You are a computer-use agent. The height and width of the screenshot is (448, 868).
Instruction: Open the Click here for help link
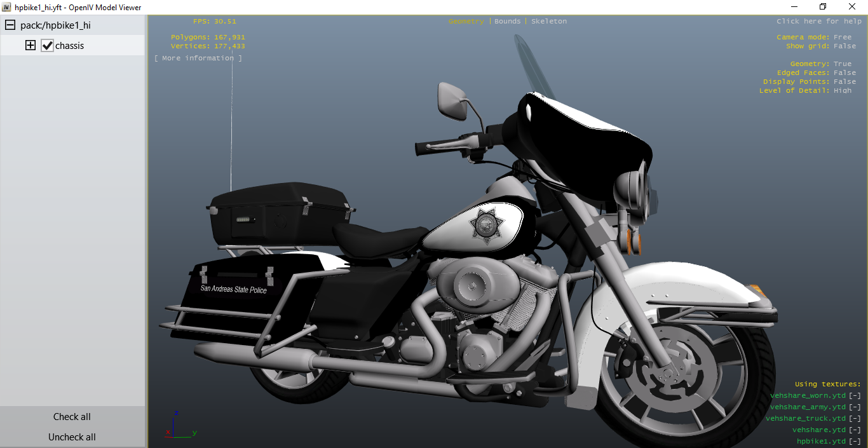tap(818, 21)
